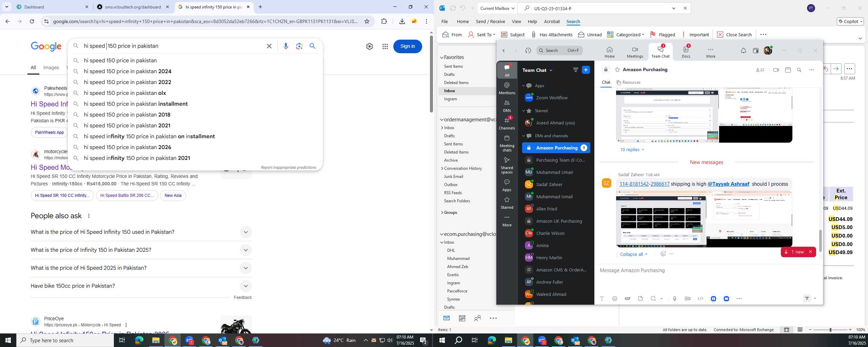Switch to Outlook Calendar view icon

click(x=462, y=318)
